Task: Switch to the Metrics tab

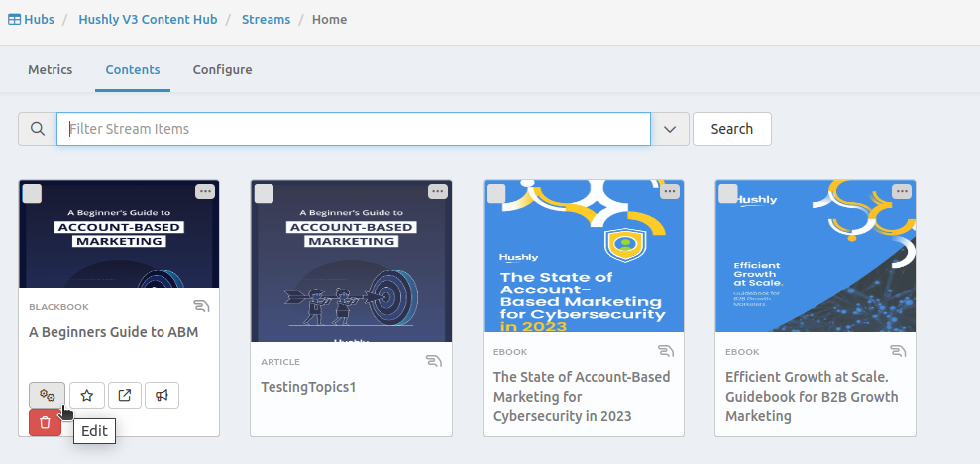Action: (50, 70)
